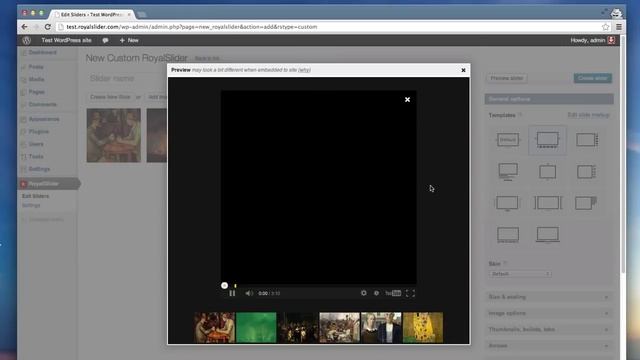This screenshot has height=360, width=640.
Task: Open Tools in the WordPress sidebar
Action: [x=36, y=156]
